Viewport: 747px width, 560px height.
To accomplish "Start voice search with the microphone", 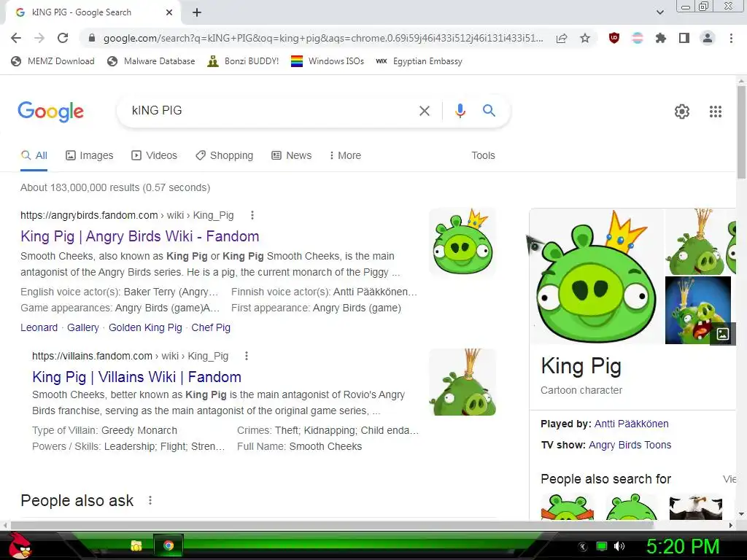I will pos(460,111).
